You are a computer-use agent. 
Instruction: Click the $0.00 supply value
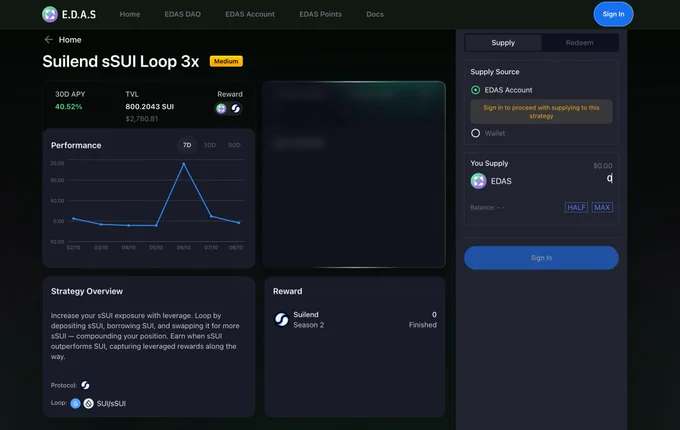coord(603,166)
